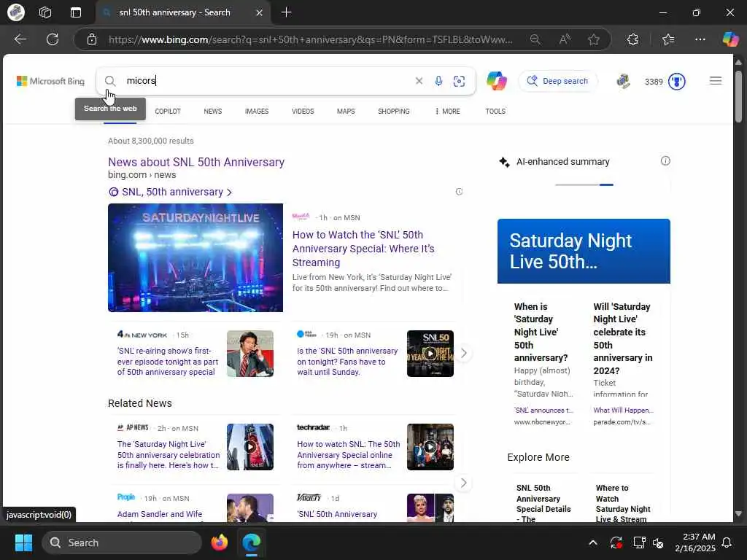Screen dimensions: 747x560
Task: Open the Saturday Night Live stage thumbnail
Action: pos(196,257)
